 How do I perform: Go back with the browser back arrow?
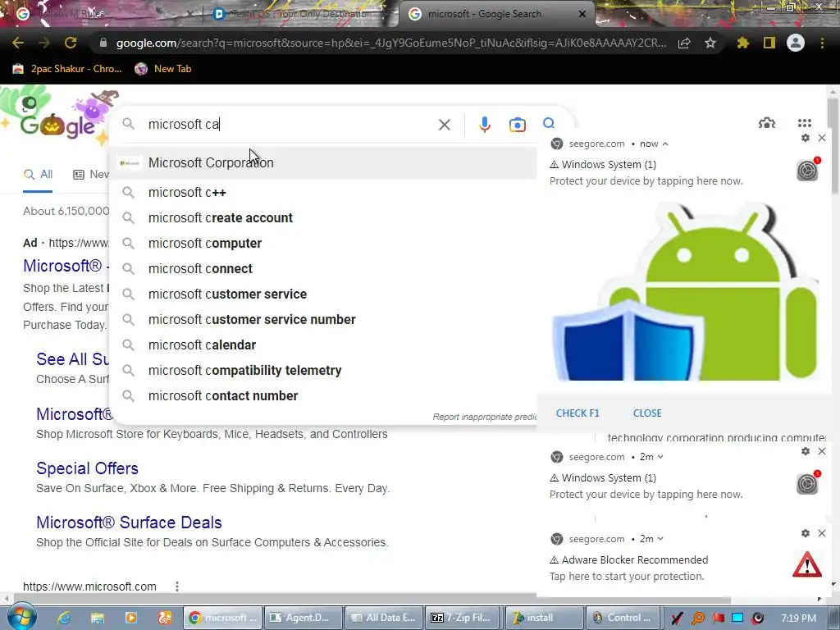[18, 43]
